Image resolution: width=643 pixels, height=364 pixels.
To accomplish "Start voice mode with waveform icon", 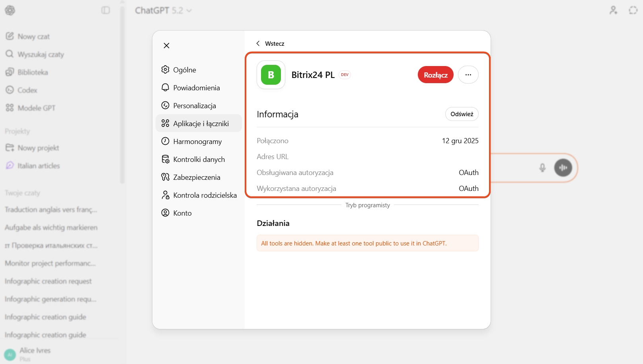I will [563, 168].
